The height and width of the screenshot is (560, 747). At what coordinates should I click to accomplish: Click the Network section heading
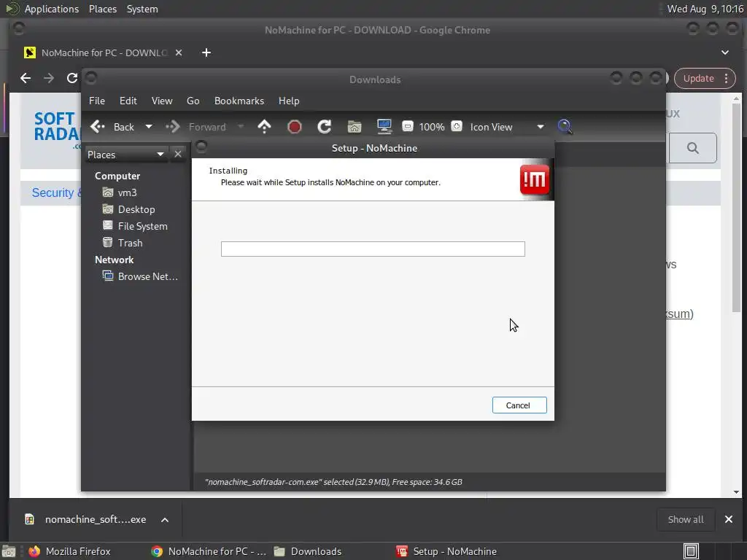click(x=114, y=260)
